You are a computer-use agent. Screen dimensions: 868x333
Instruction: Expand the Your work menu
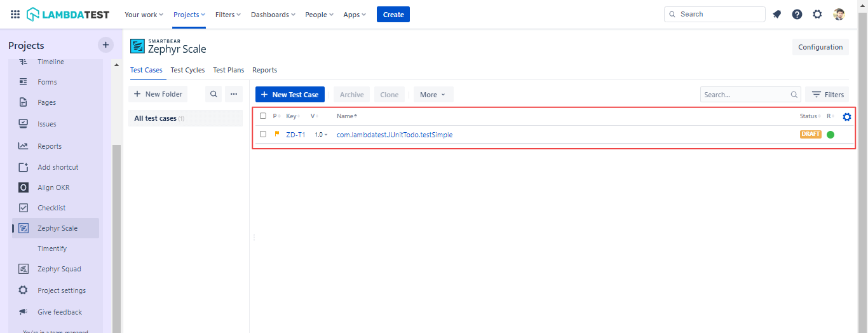[x=144, y=15]
